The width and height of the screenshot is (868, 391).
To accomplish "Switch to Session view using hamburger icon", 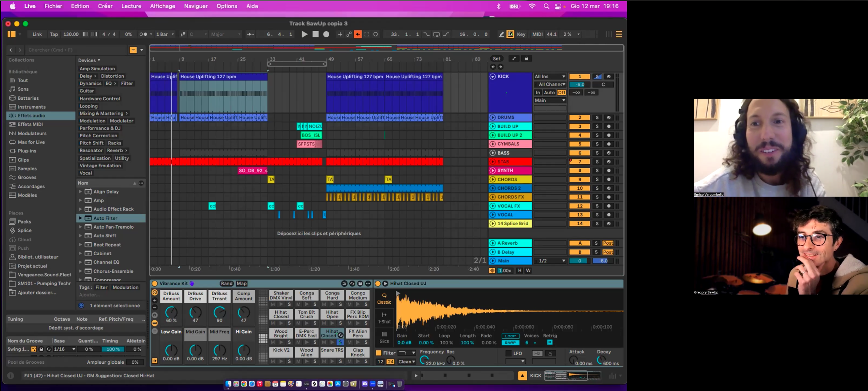I will tap(619, 34).
